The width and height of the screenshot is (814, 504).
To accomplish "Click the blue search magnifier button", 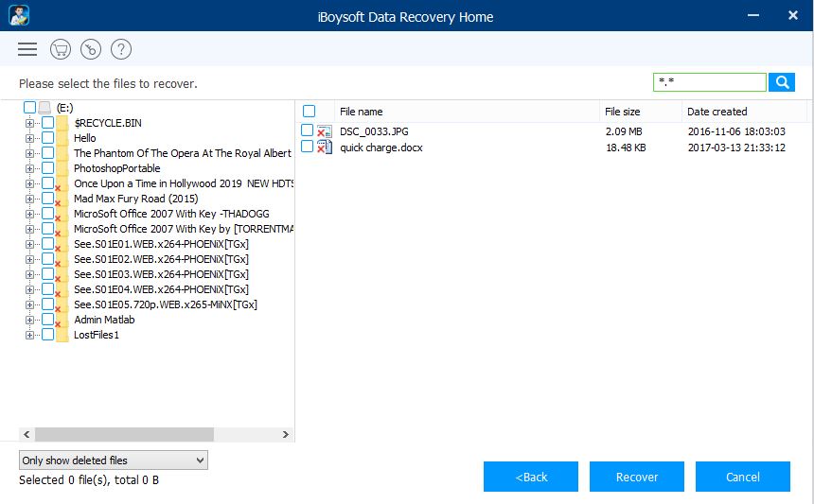I will (781, 82).
